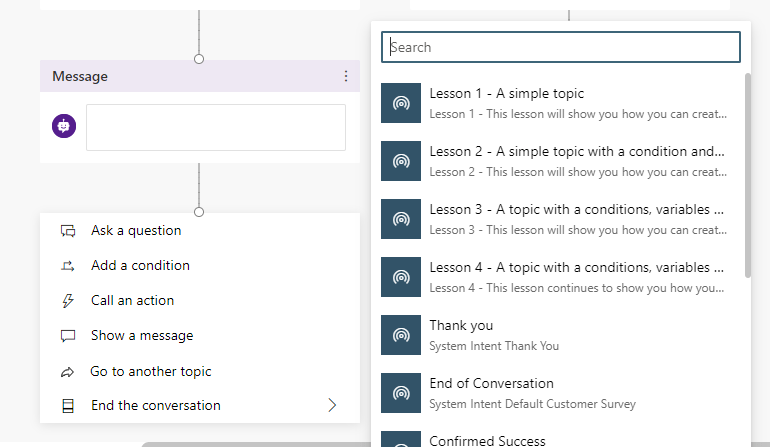This screenshot has width=770, height=447.
Task: Click the Add a condition branch icon
Action: (68, 266)
